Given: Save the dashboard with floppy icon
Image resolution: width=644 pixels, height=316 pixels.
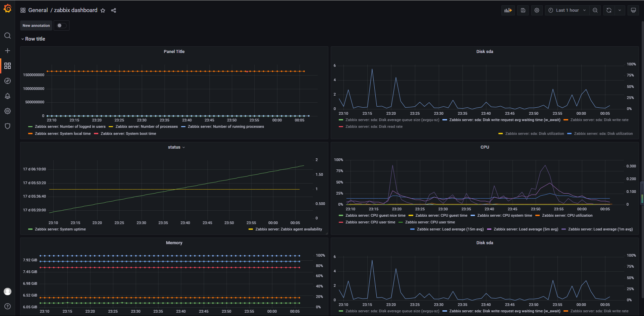Looking at the screenshot, I should 523,10.
